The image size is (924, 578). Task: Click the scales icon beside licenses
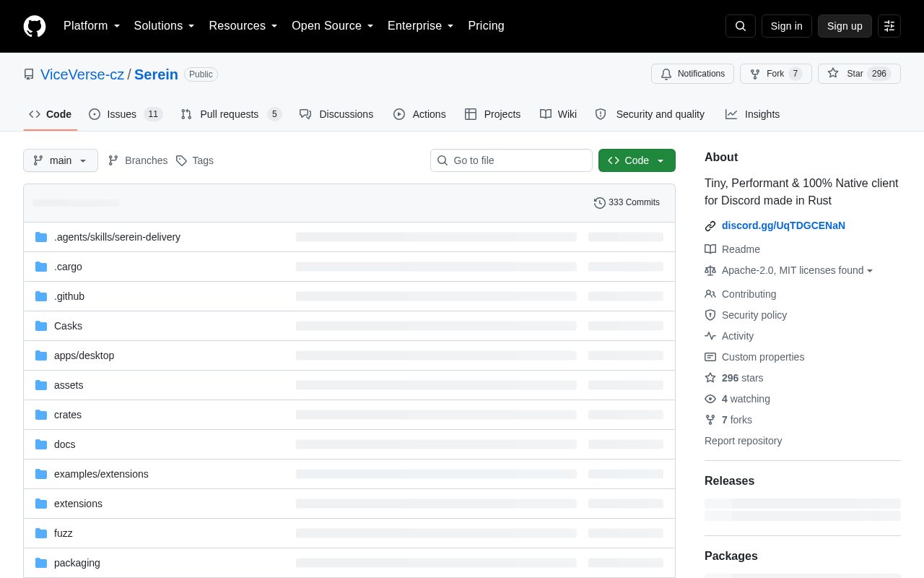coord(710,270)
